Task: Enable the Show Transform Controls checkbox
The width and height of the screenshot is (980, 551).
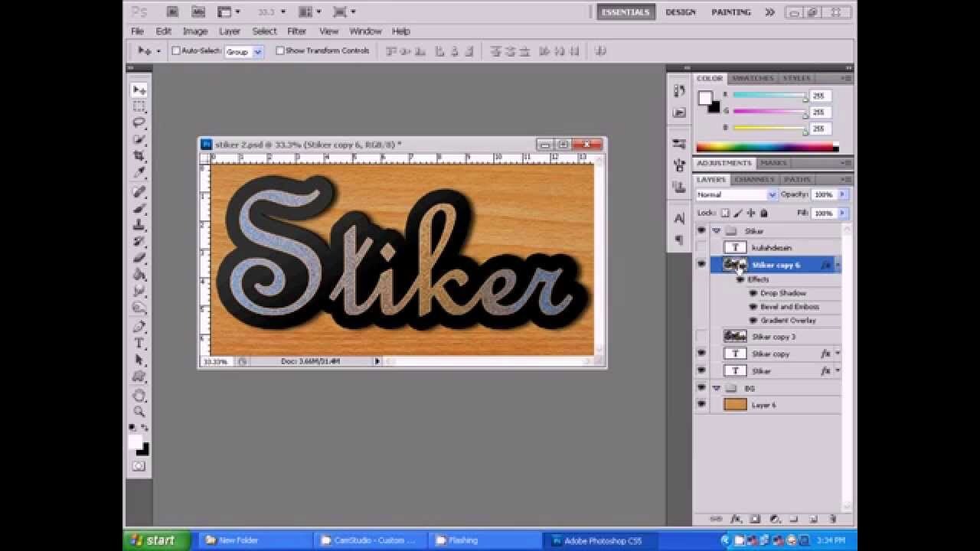Action: (x=280, y=51)
